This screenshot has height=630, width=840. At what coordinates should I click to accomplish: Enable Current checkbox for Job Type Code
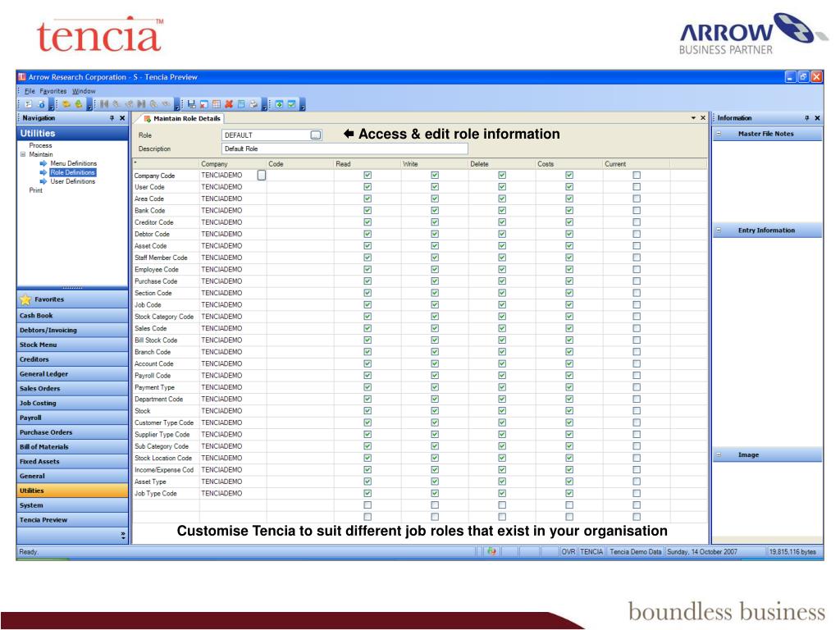637,493
